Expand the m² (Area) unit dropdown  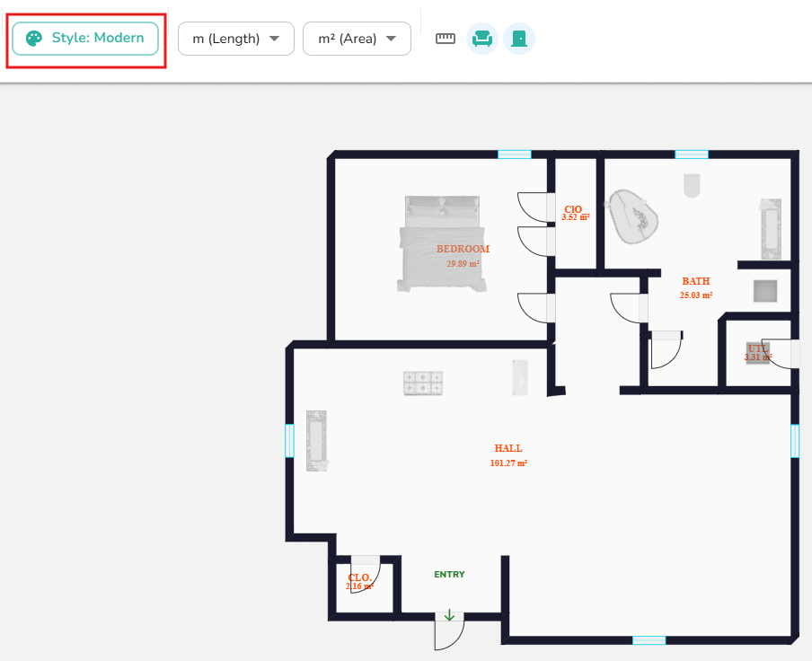[x=357, y=39]
